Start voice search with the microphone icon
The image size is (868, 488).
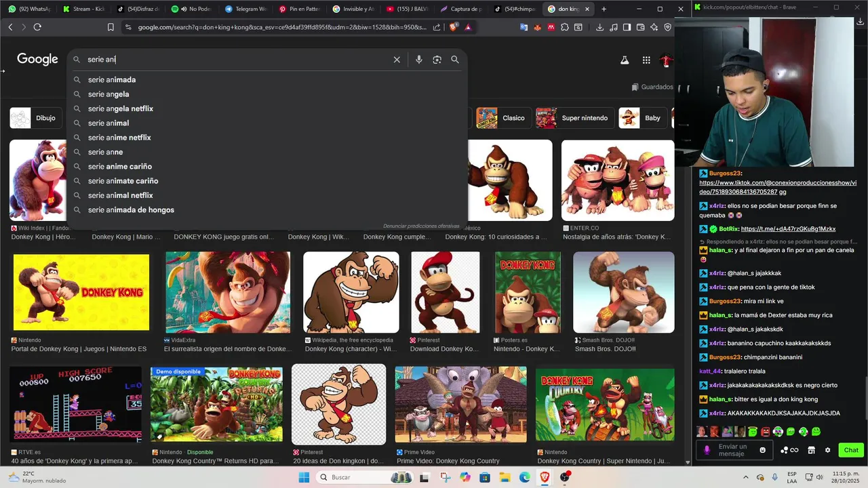[419, 60]
